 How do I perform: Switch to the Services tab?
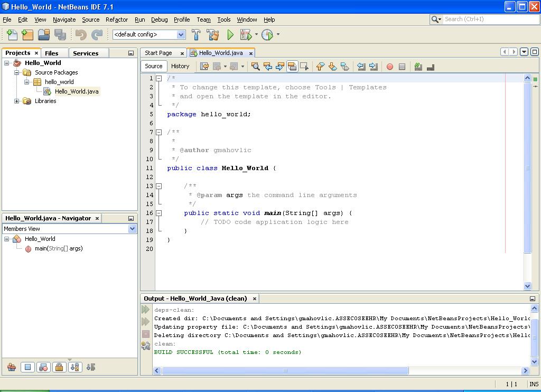click(86, 53)
